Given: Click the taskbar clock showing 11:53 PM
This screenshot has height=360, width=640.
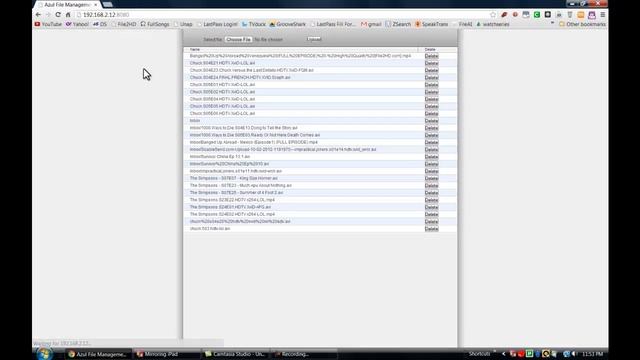Looking at the screenshot, I should pyautogui.click(x=593, y=354).
